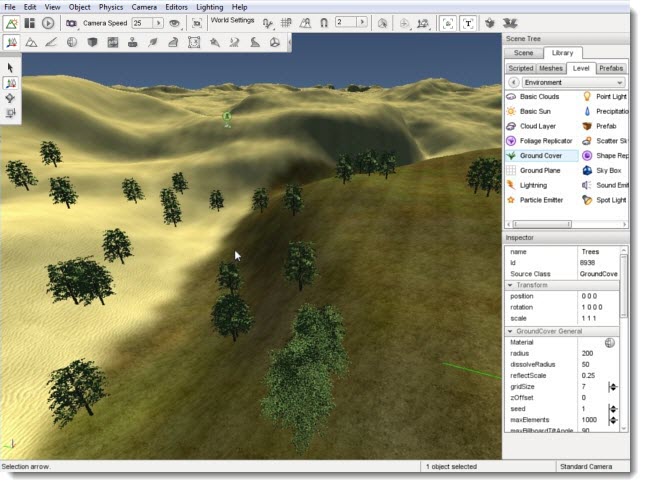Switch to the Scene tab
Screen dimensions: 645x487
(523, 52)
